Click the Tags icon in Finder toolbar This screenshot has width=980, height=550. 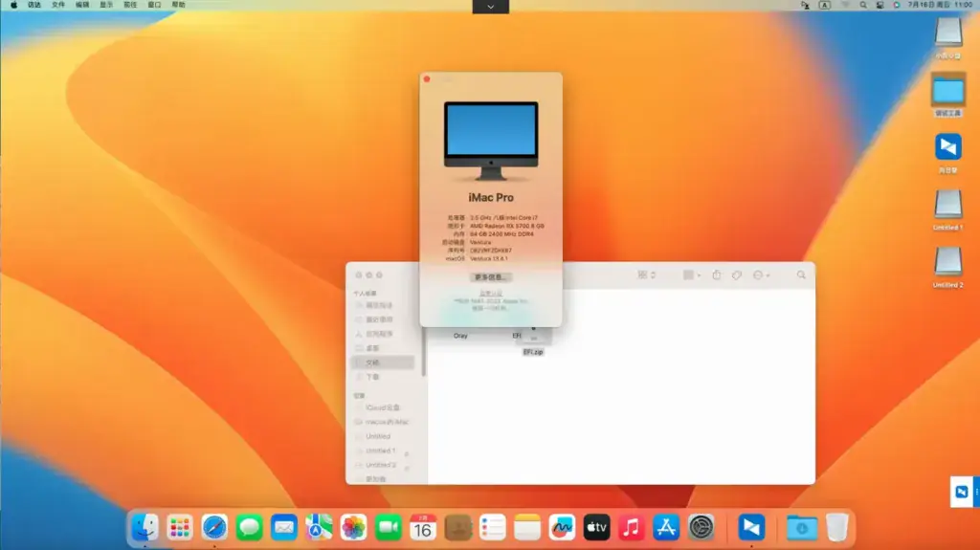coord(737,275)
